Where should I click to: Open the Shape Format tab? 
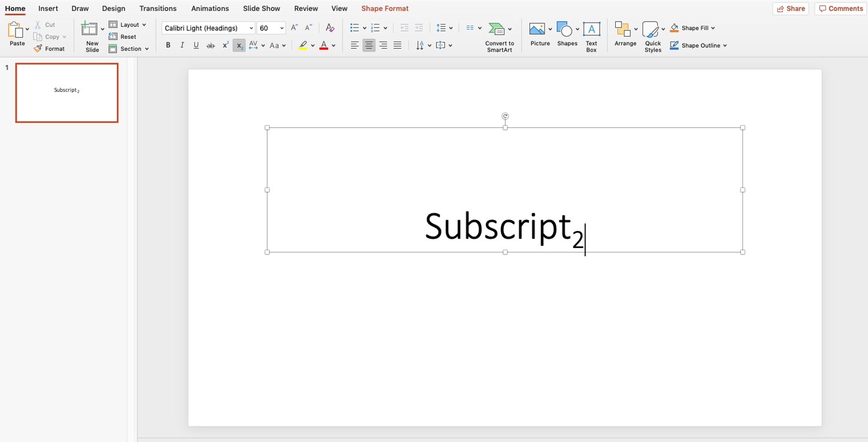(x=385, y=8)
